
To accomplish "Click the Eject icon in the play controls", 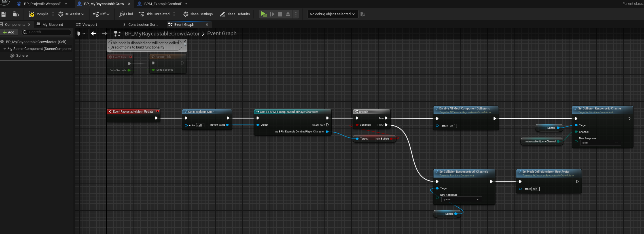I will pyautogui.click(x=288, y=14).
